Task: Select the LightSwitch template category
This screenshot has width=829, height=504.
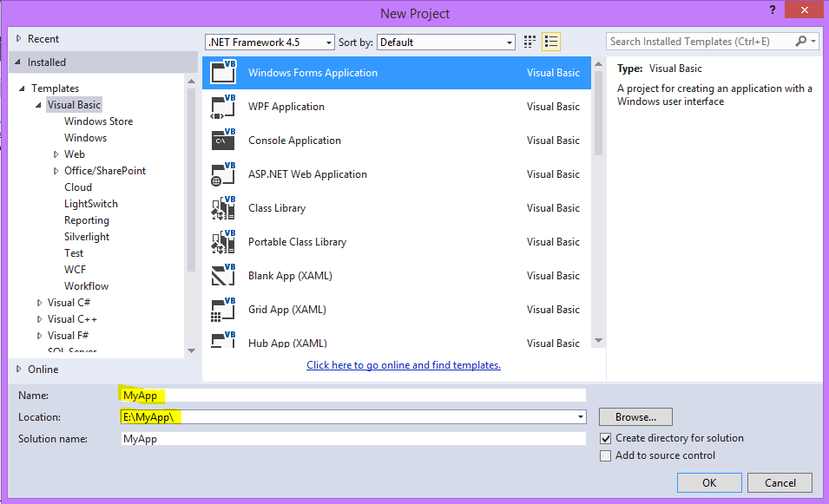Action: [x=91, y=203]
